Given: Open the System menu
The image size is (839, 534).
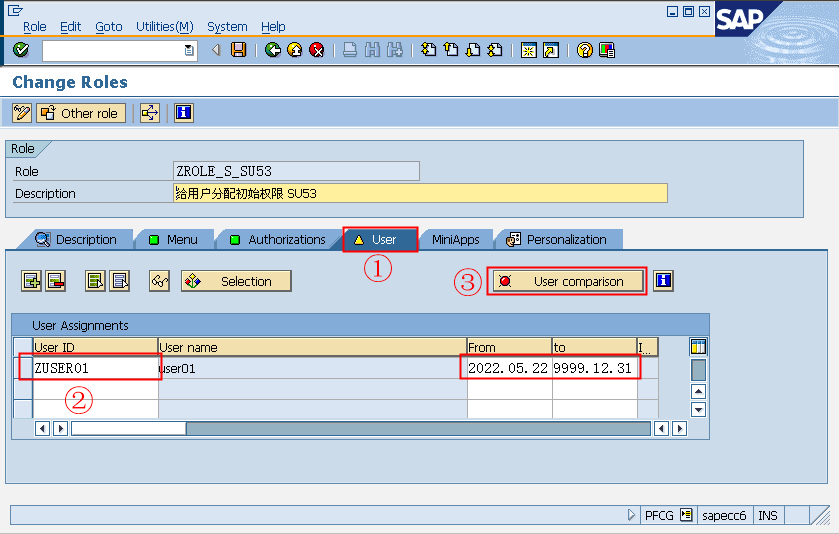Looking at the screenshot, I should [227, 27].
